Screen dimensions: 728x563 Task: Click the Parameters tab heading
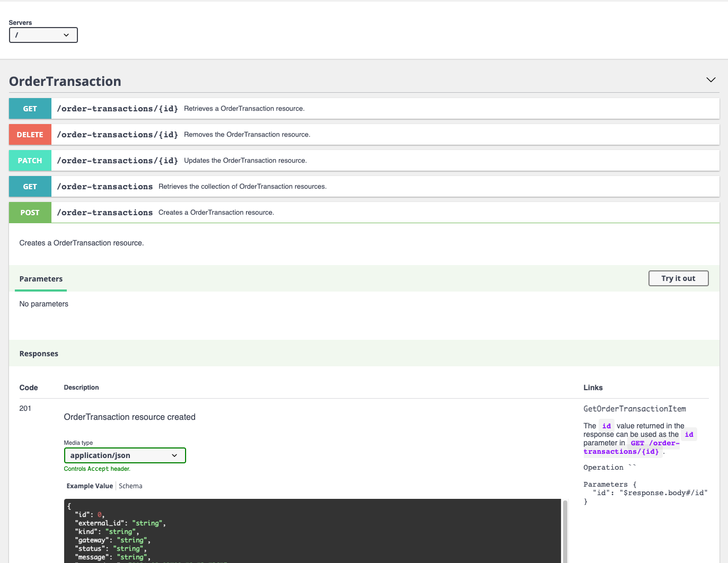pos(41,279)
